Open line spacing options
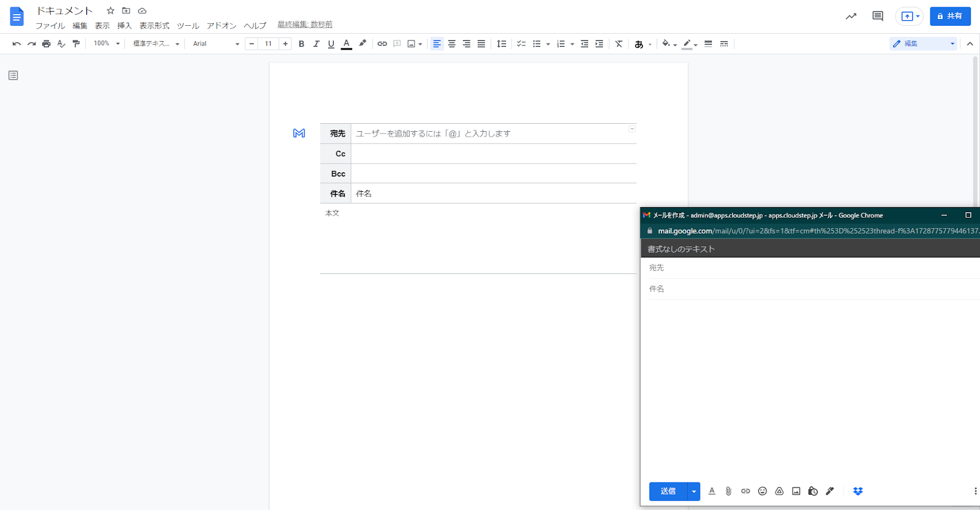The width and height of the screenshot is (980, 510). click(x=501, y=44)
